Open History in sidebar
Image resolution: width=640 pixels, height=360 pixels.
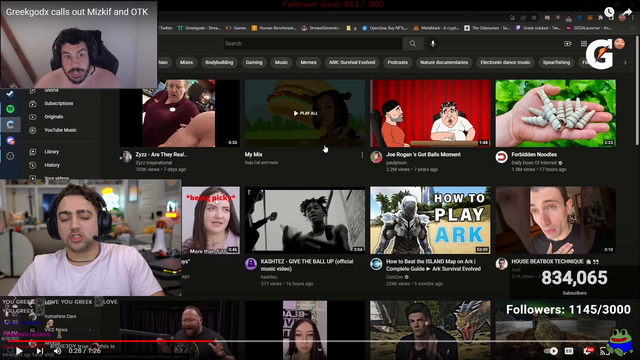point(52,165)
